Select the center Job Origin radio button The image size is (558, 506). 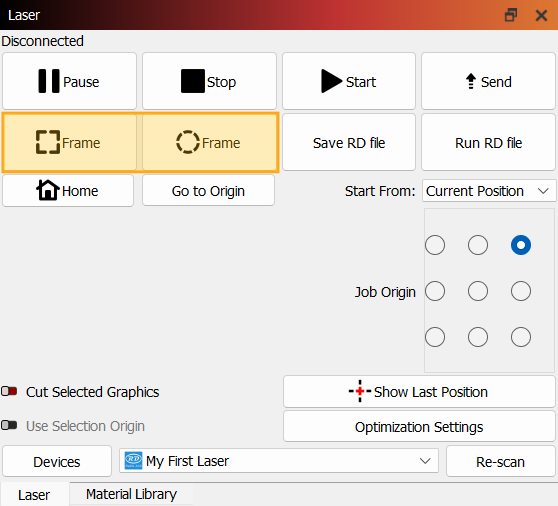pyautogui.click(x=478, y=291)
